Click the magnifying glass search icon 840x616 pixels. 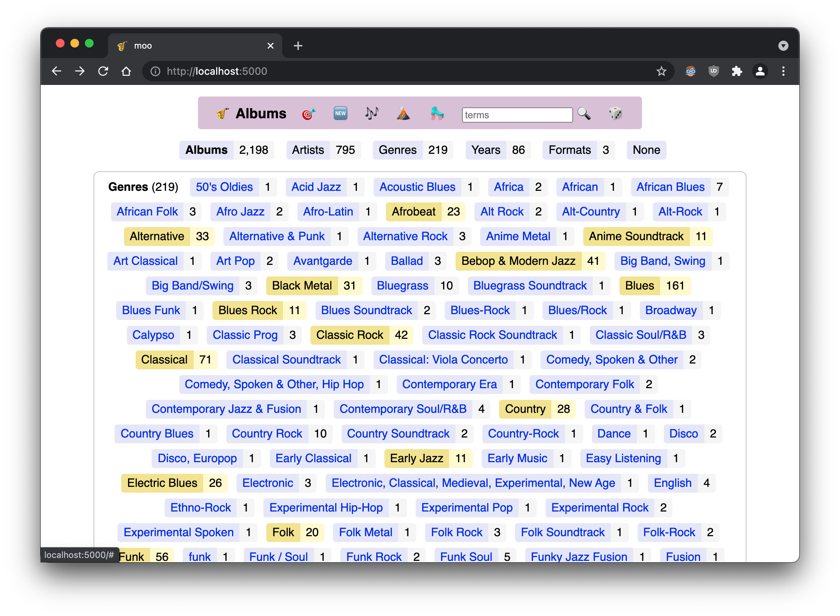(584, 113)
